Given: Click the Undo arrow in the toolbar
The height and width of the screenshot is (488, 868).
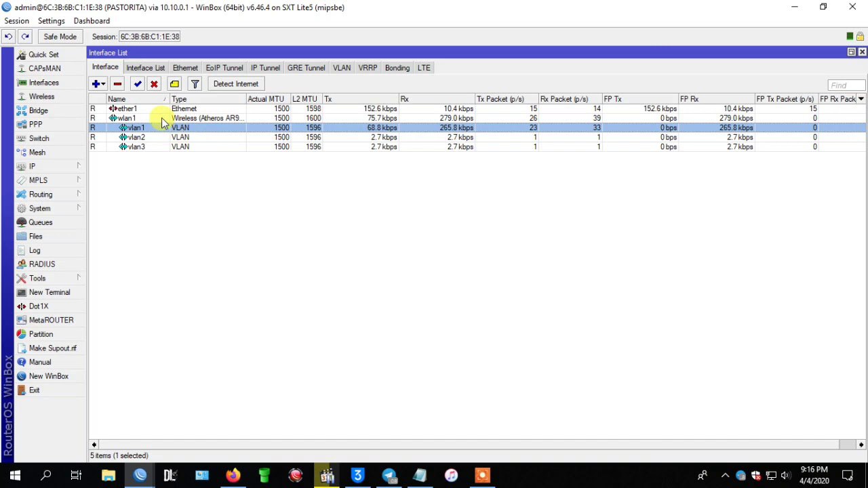Looking at the screenshot, I should pos(8,37).
